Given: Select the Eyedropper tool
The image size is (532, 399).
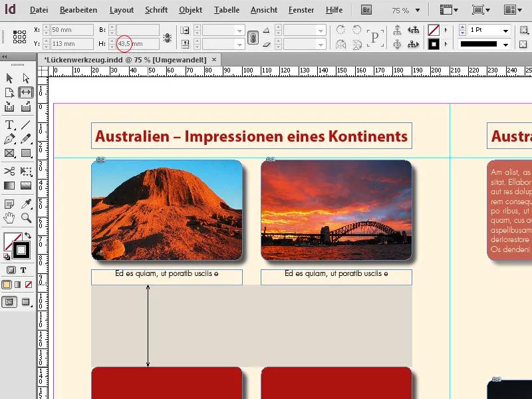Looking at the screenshot, I should [26, 204].
